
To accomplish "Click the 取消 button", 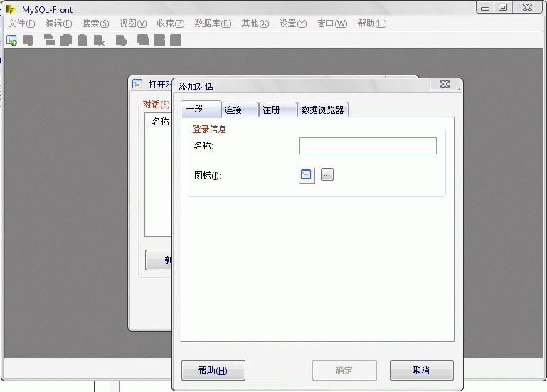I will tap(421, 371).
